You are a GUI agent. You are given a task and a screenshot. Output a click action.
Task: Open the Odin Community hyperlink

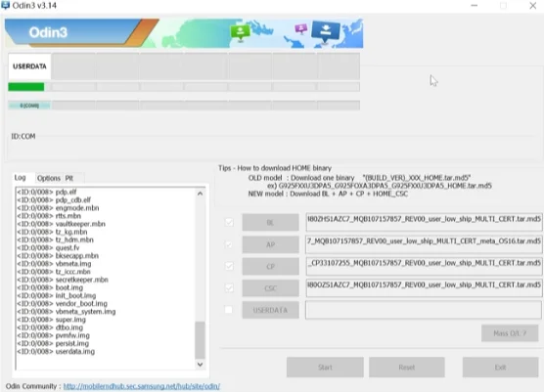(x=142, y=386)
